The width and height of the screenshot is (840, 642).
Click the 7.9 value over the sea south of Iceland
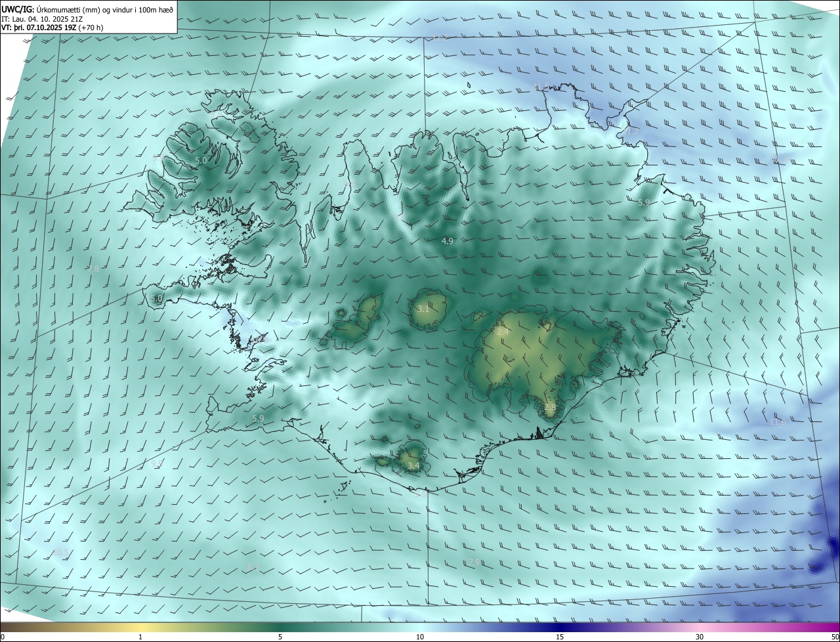(474, 562)
